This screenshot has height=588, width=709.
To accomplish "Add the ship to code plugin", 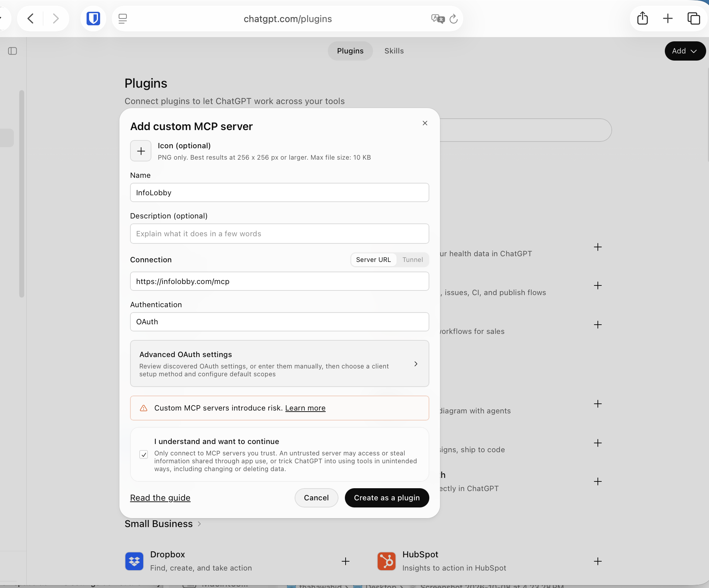I will click(597, 443).
